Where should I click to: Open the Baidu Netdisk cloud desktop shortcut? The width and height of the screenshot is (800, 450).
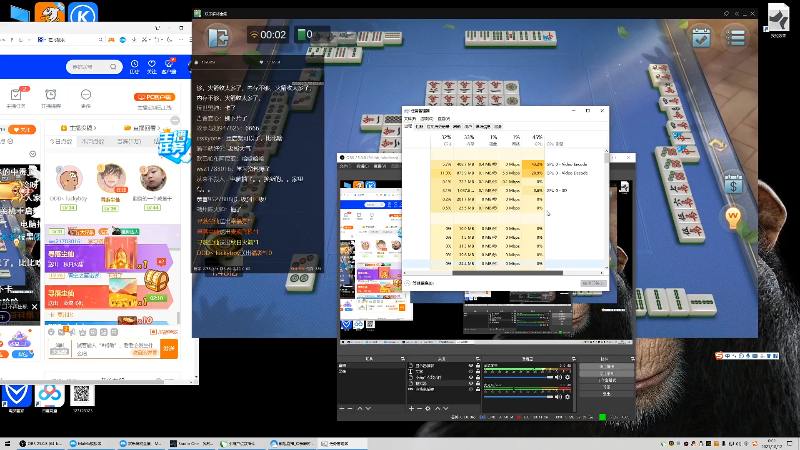click(49, 396)
